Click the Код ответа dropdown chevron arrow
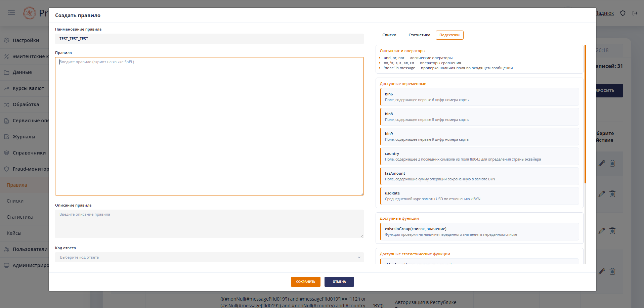644x308 pixels. pyautogui.click(x=359, y=257)
